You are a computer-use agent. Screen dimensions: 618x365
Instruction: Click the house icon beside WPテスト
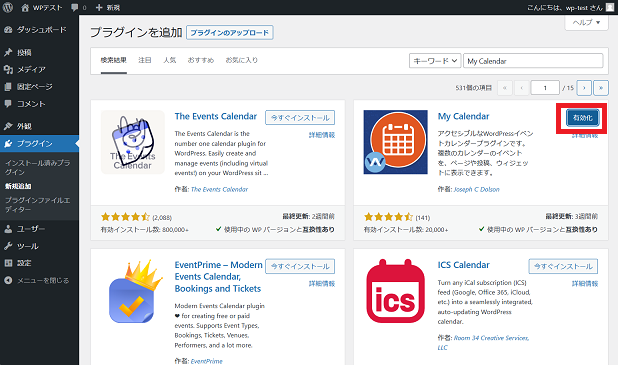pos(25,7)
